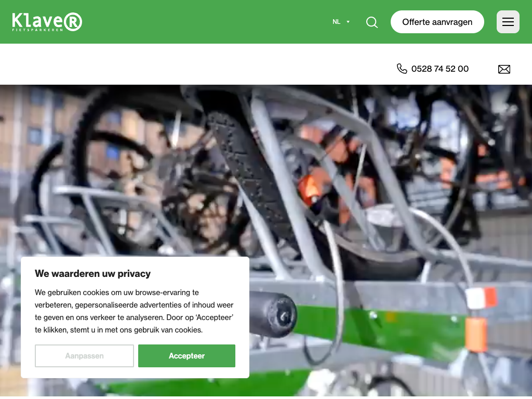
Task: Click the cookie explanation paragraph text
Action: pos(134,311)
